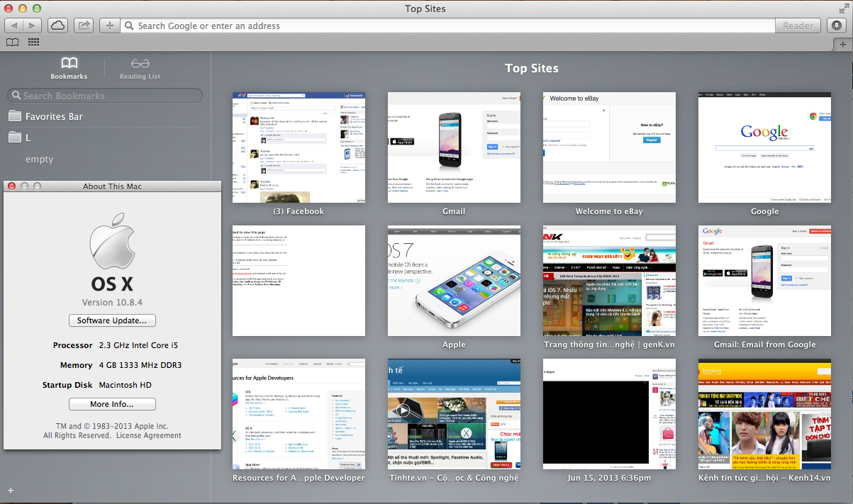Viewport: 853px width, 504px height.
Task: Open the iCloud Tabs button
Action: [x=57, y=26]
